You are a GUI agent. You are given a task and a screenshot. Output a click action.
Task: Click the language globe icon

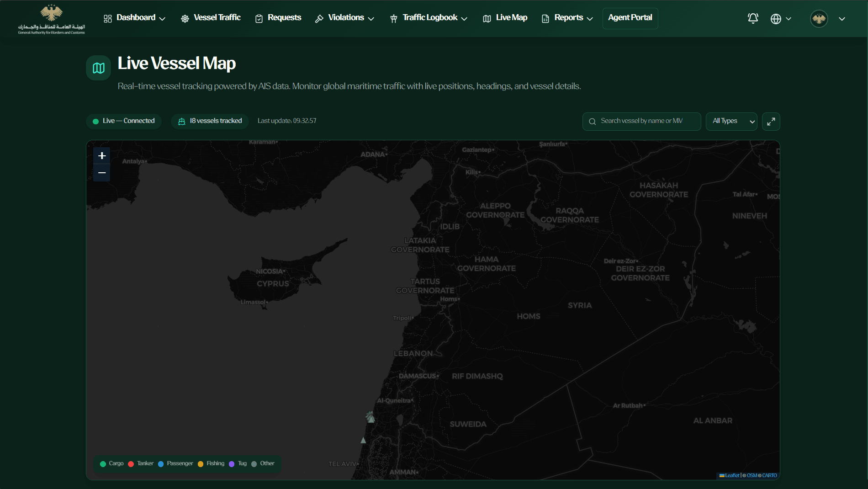[x=776, y=19]
